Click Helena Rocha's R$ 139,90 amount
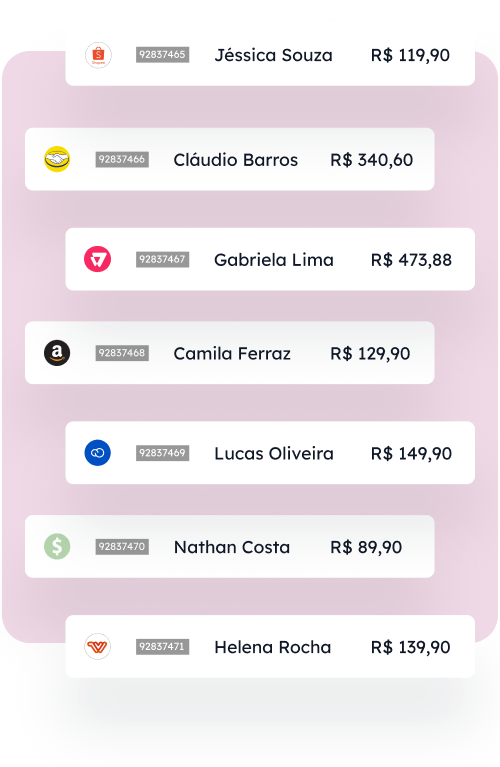This screenshot has height=767, width=500. coord(410,647)
